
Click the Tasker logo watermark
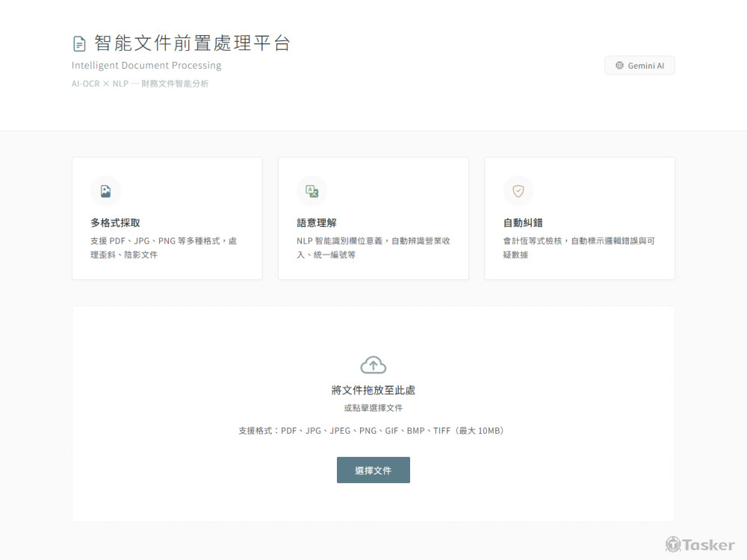point(700,544)
